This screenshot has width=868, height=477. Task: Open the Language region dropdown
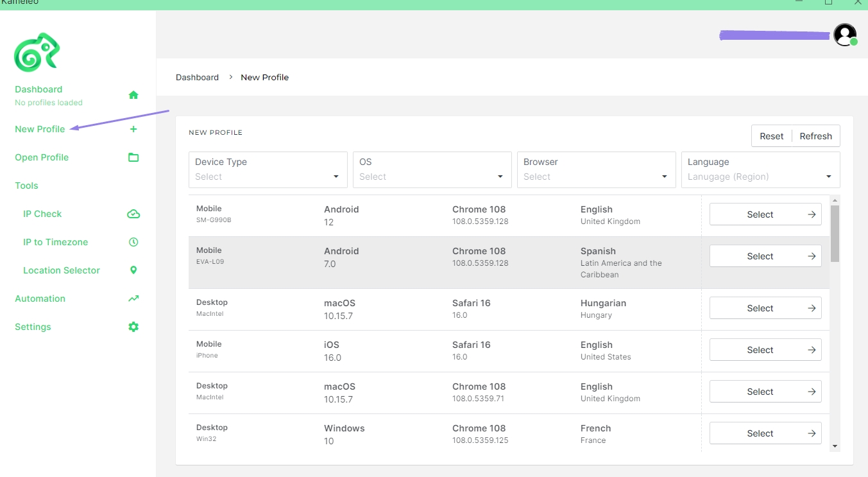click(x=760, y=170)
